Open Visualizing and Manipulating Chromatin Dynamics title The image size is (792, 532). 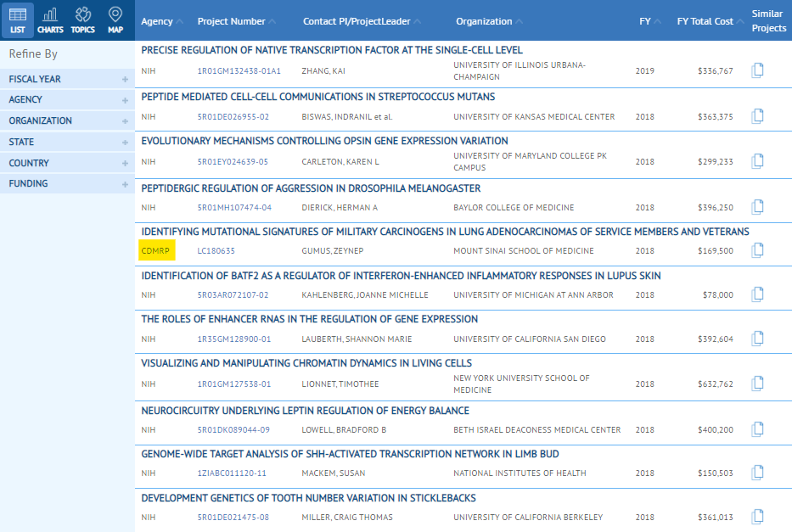pyautogui.click(x=306, y=363)
